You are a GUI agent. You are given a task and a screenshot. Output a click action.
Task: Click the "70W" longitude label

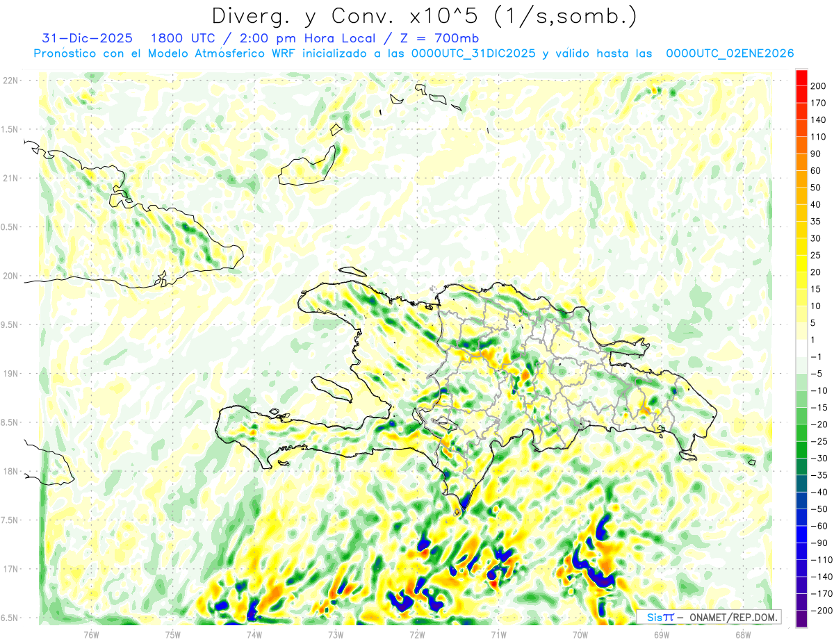coord(580,634)
